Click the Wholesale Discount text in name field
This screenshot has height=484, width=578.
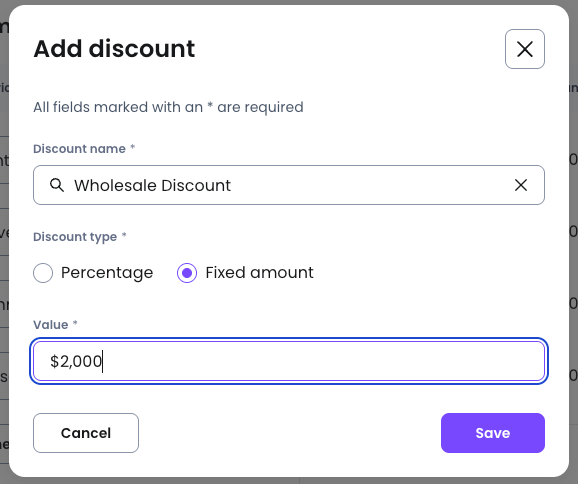(152, 185)
